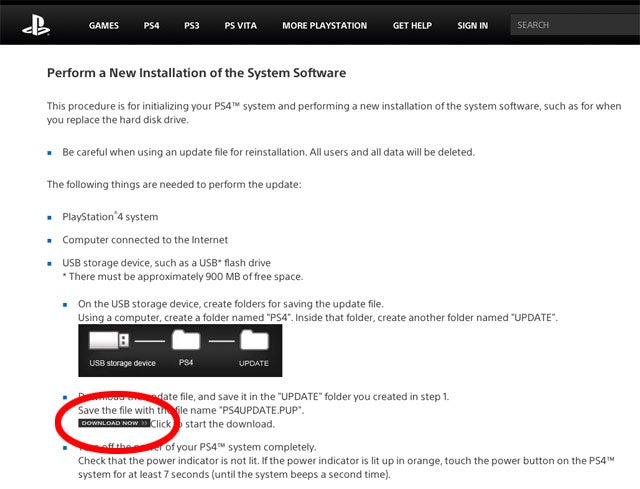Click text 'USB storage device, such as a USB* flash drive'
The height and width of the screenshot is (489, 640).
(166, 263)
